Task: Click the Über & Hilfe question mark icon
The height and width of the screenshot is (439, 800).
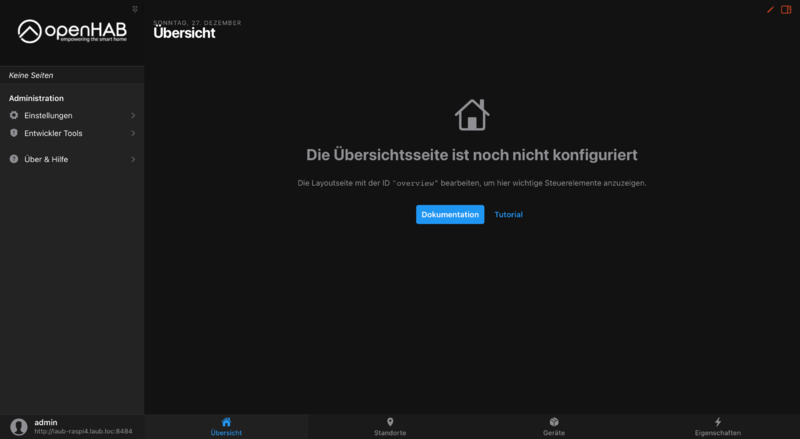Action: pos(14,159)
